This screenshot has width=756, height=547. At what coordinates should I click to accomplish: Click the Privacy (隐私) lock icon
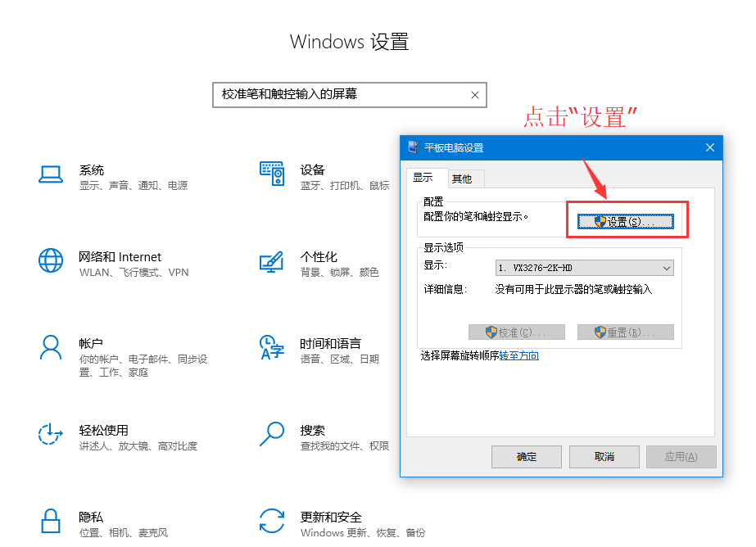(51, 521)
